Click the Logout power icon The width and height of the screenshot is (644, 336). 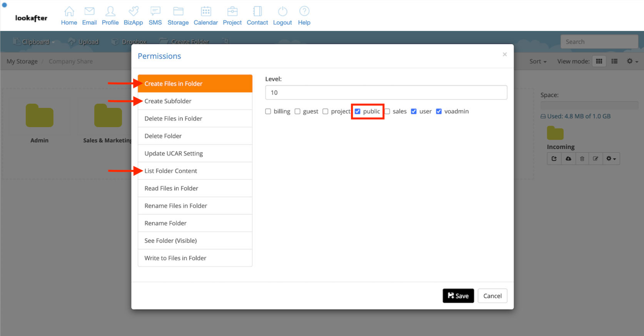tap(282, 12)
